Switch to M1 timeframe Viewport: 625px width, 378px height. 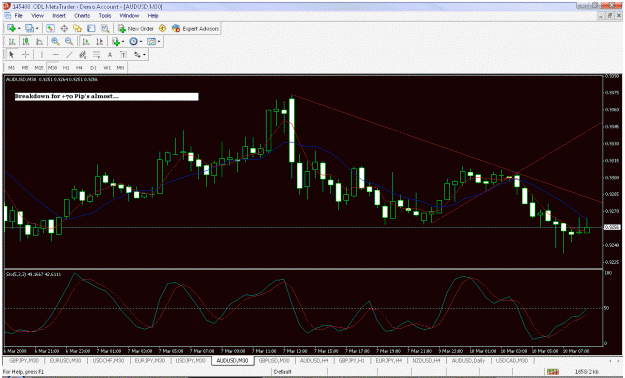(x=12, y=67)
